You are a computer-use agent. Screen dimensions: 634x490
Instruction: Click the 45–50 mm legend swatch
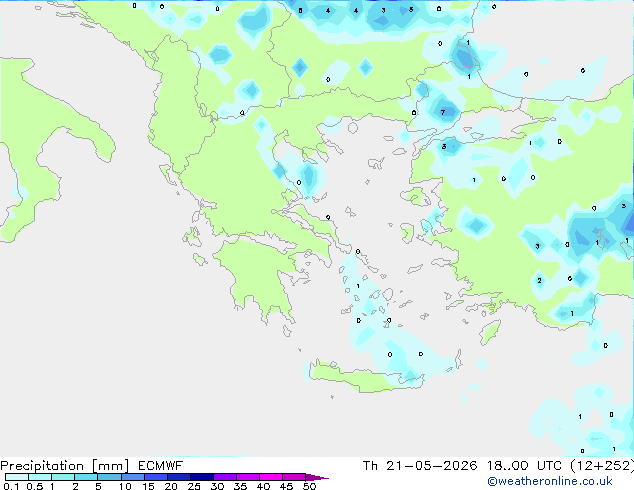[x=294, y=477]
